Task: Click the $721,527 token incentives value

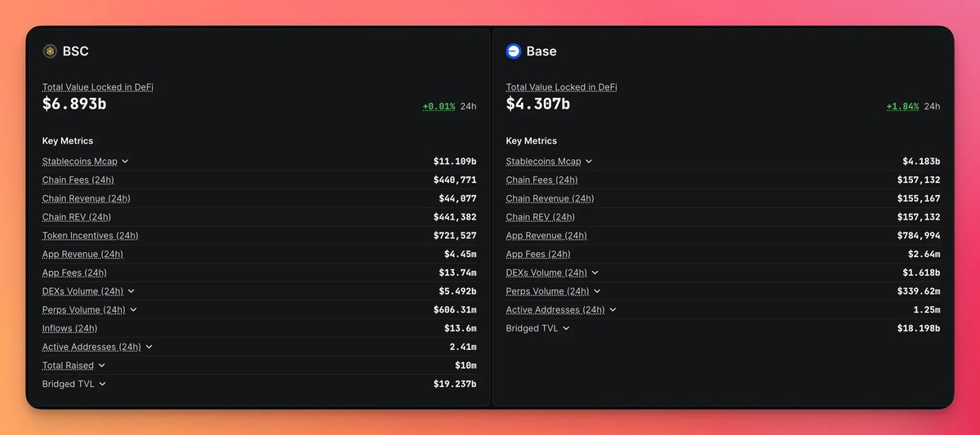Action: [455, 236]
